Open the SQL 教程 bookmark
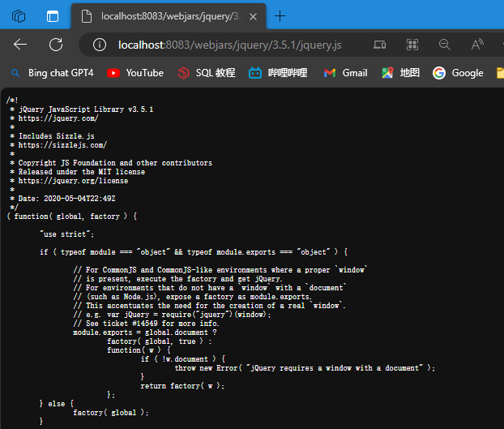 [207, 73]
